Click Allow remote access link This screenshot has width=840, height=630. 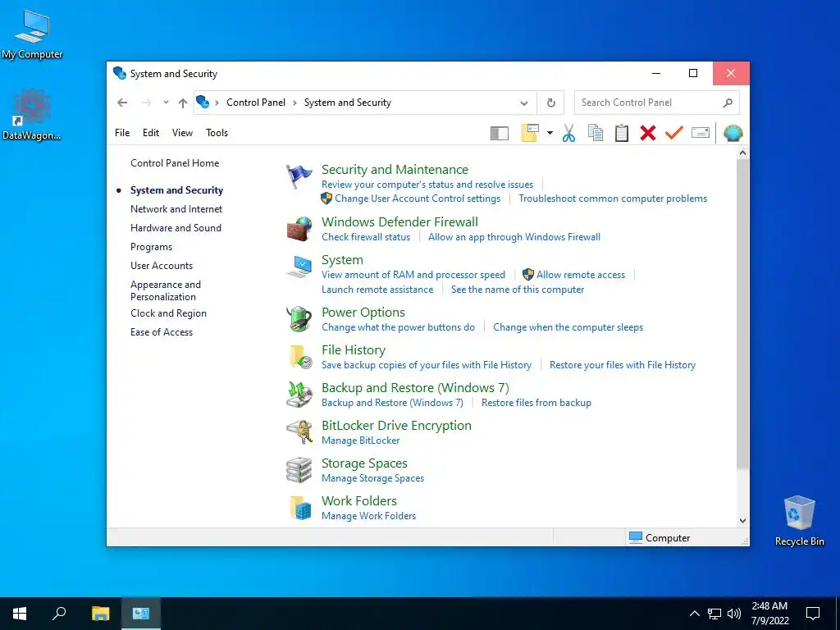point(581,275)
